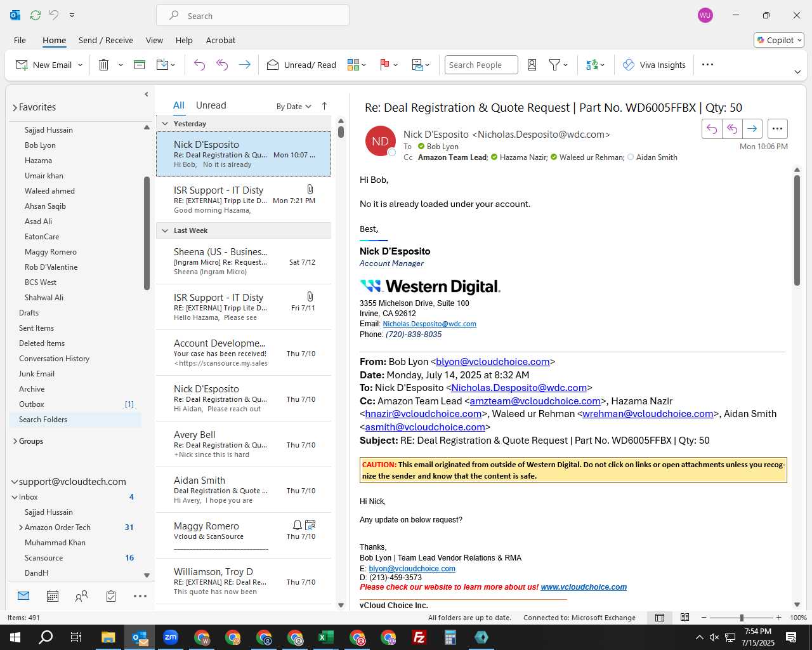Viewport: 812px width, 650px height.
Task: Open www.vcloudchoice.com website link
Action: (584, 587)
